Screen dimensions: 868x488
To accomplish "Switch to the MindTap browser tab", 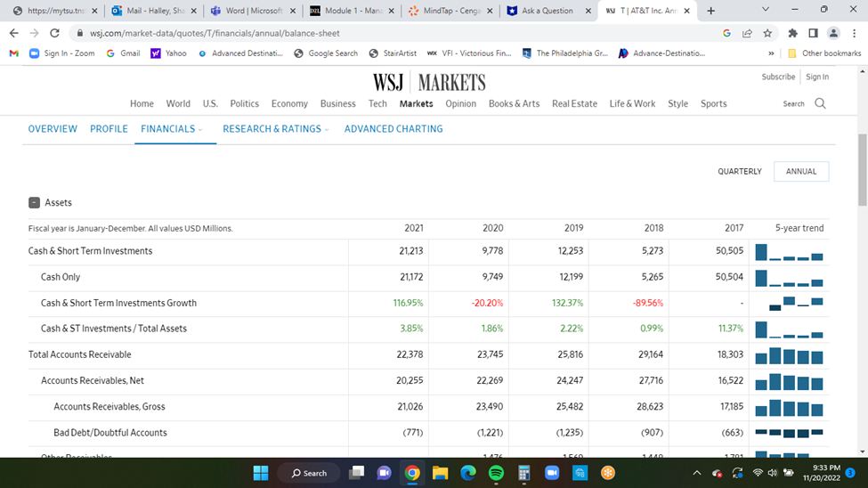I will point(450,11).
